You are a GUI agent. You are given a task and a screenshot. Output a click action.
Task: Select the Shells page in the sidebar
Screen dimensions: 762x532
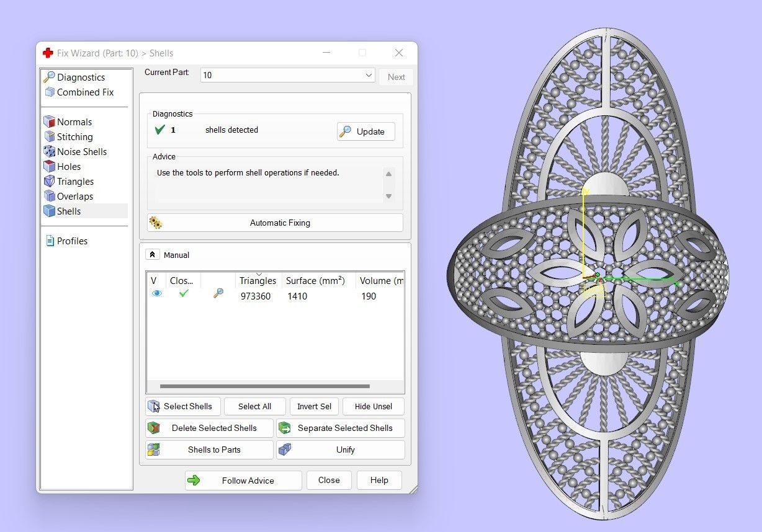coord(84,211)
